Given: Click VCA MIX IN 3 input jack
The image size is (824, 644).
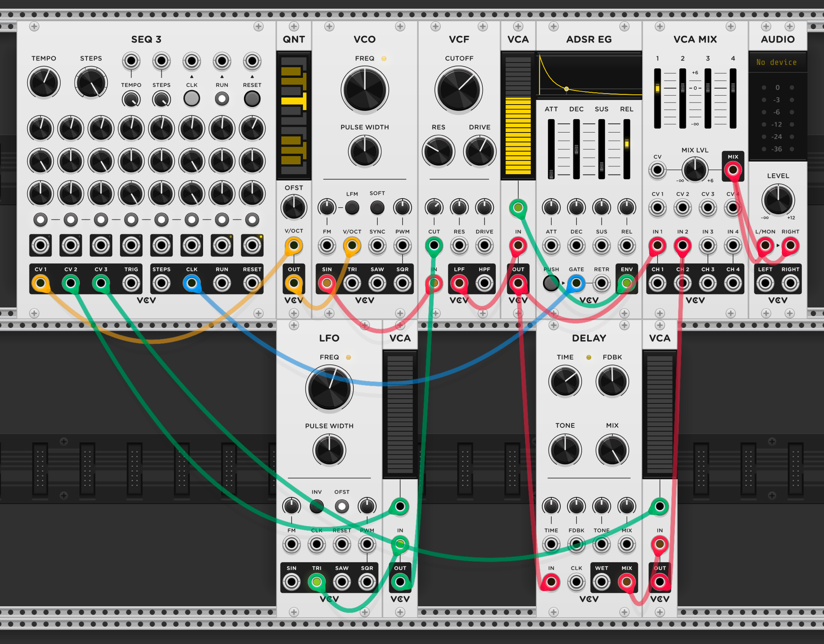Looking at the screenshot, I should [707, 246].
